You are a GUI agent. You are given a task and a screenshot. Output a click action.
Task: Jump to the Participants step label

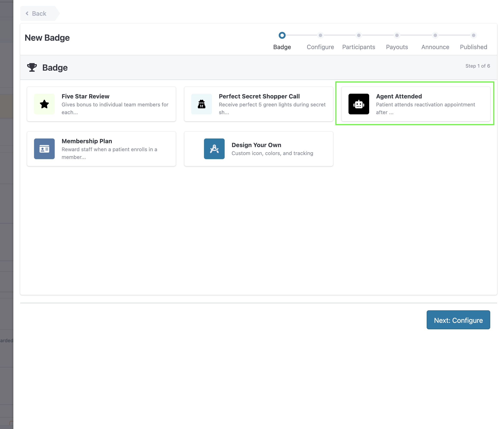[359, 47]
